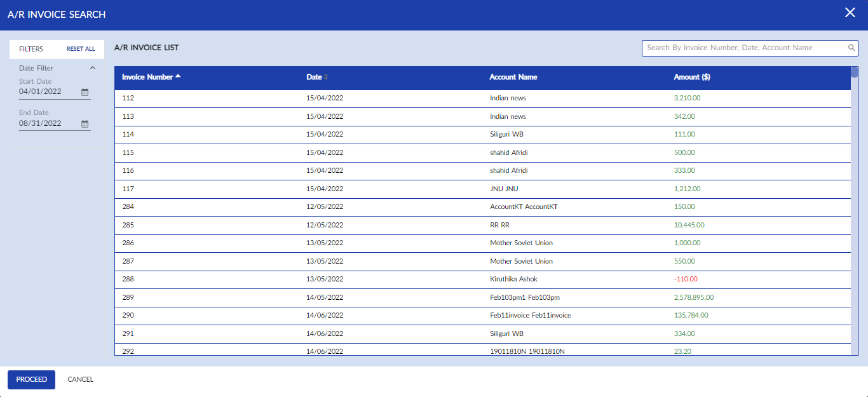Image resolution: width=868 pixels, height=397 pixels.
Task: Toggle Date column sort icon
Action: [326, 77]
